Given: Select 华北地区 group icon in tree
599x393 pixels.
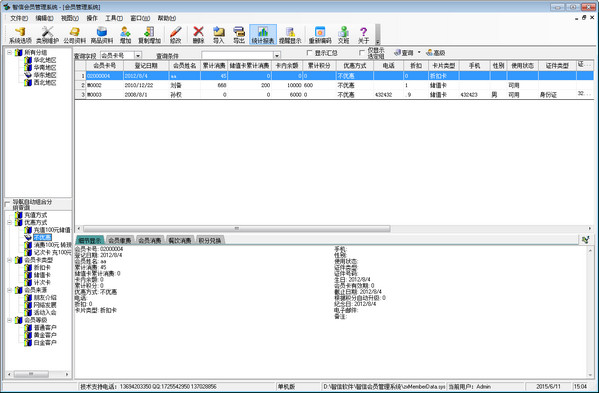Looking at the screenshot, I should pos(28,60).
